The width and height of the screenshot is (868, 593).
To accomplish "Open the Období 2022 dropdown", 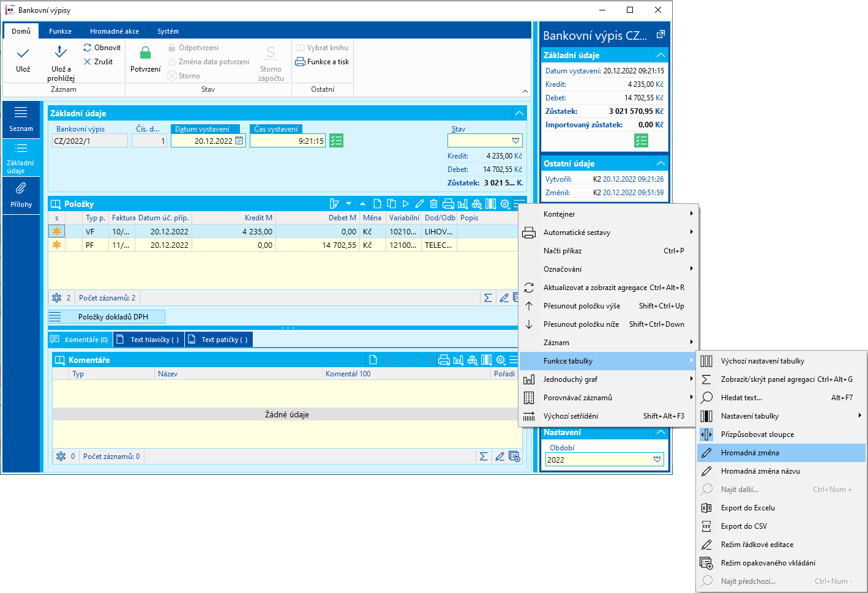I will coord(657,460).
